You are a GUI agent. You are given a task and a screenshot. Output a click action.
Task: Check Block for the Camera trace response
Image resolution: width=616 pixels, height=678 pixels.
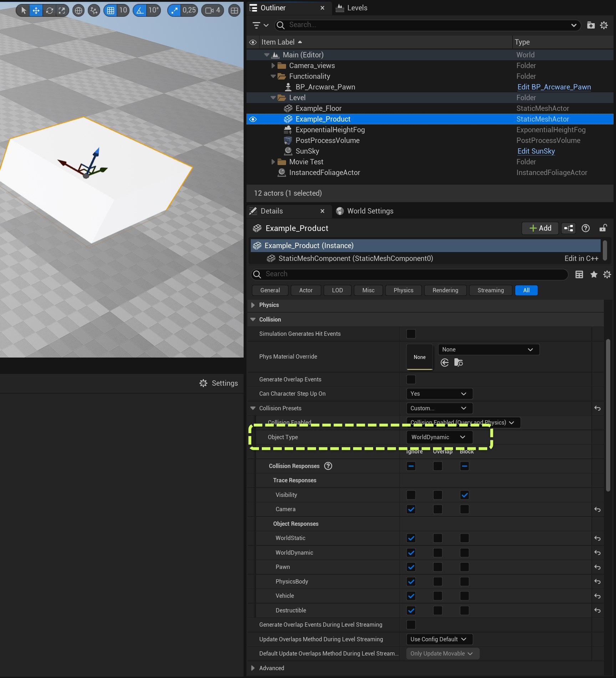click(464, 509)
